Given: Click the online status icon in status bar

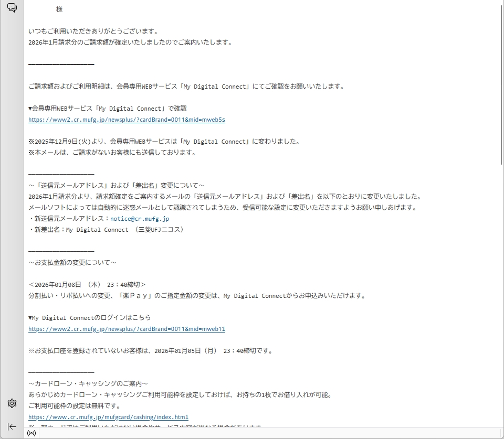Looking at the screenshot, I should click(x=31, y=433).
